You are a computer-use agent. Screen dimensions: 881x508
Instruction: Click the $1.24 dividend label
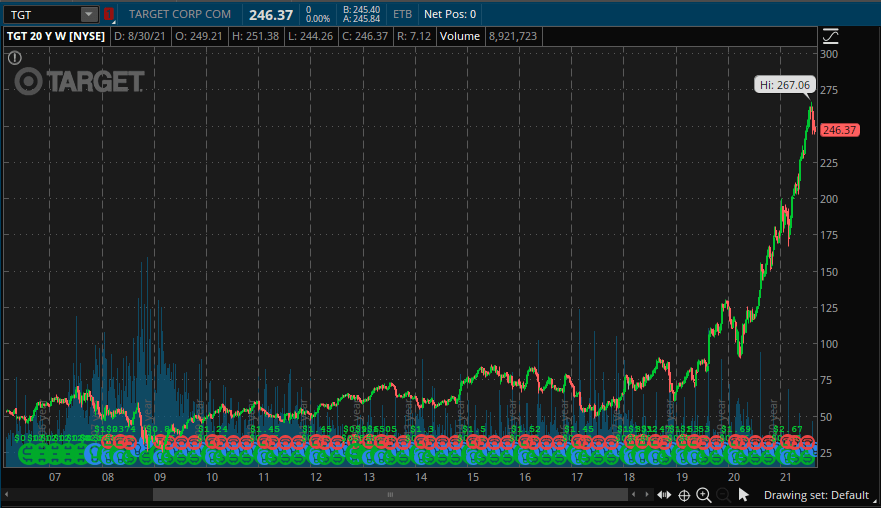[213, 429]
